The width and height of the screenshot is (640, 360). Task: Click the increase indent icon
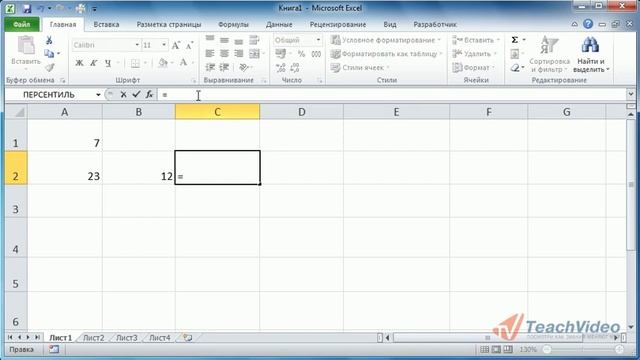click(x=224, y=67)
